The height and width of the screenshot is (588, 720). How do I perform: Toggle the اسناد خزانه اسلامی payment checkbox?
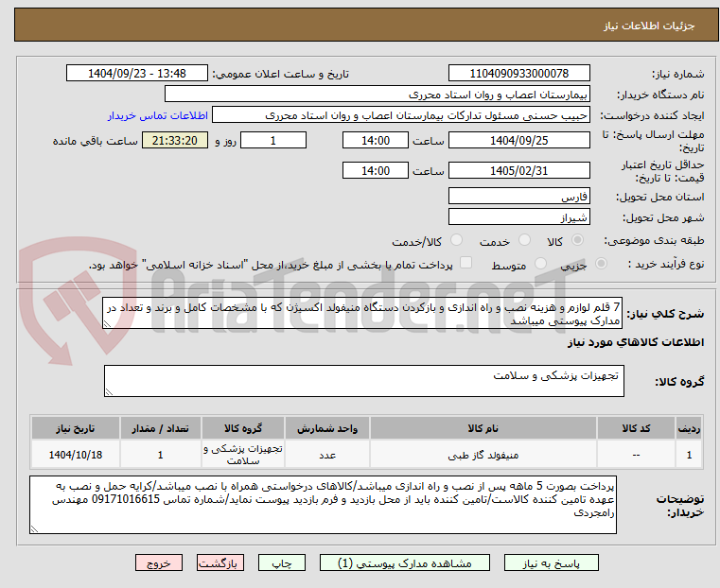(x=465, y=263)
